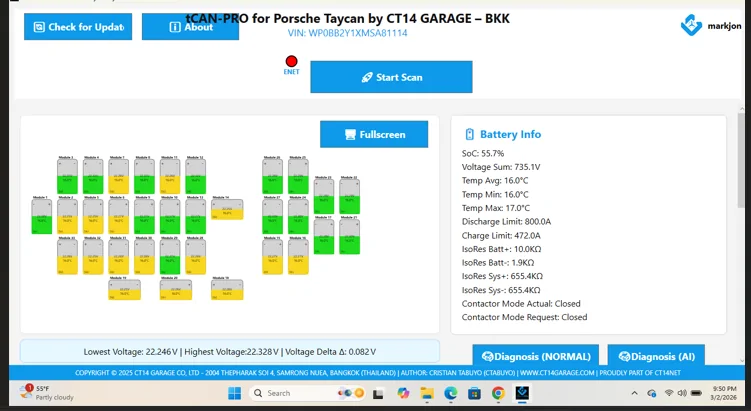
Task: Click the IsoRes Sys+: 655.4KΩ value
Action: (502, 276)
